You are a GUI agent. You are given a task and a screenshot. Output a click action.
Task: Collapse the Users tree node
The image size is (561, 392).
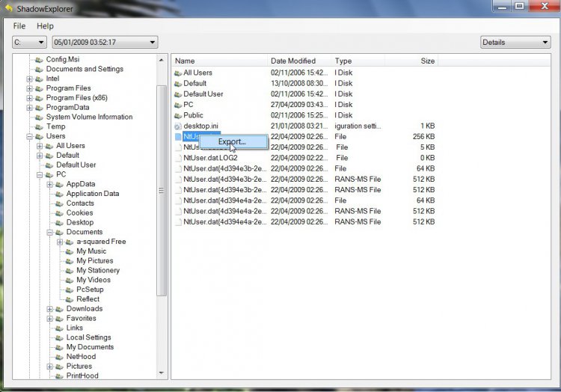pos(30,136)
